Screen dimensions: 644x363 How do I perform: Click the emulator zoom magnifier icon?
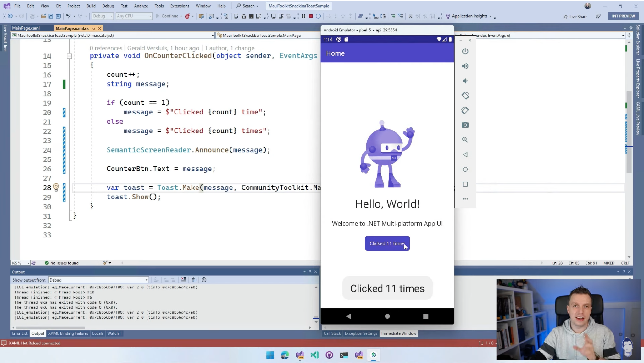coord(465,140)
